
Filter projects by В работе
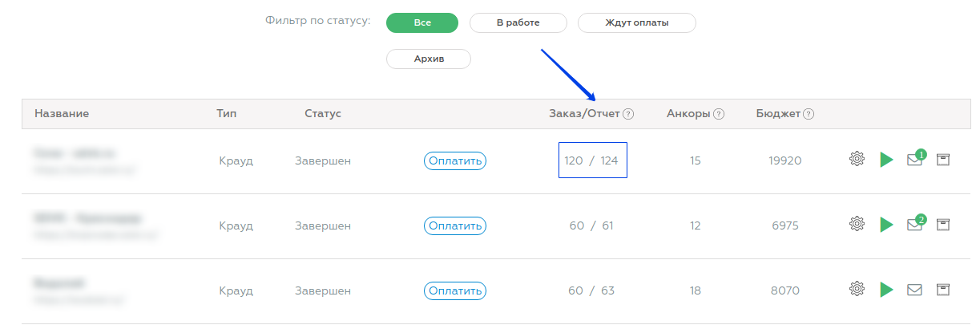[518, 22]
